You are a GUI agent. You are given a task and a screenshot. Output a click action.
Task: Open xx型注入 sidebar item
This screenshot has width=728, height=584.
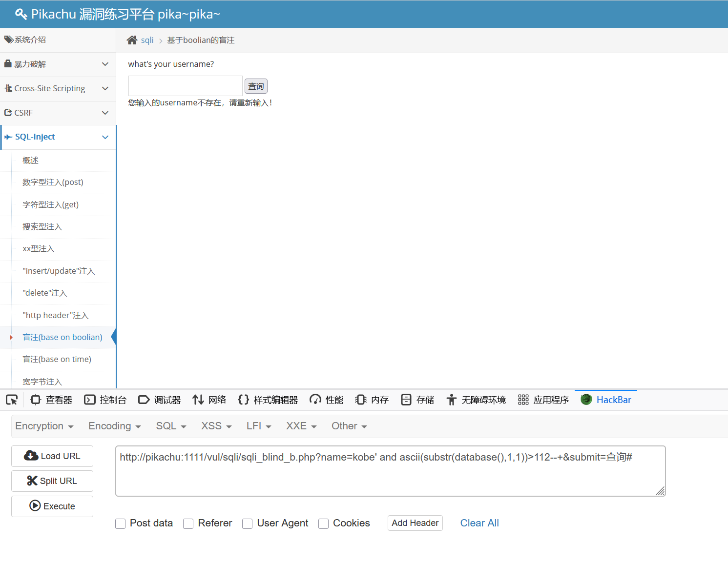point(38,249)
